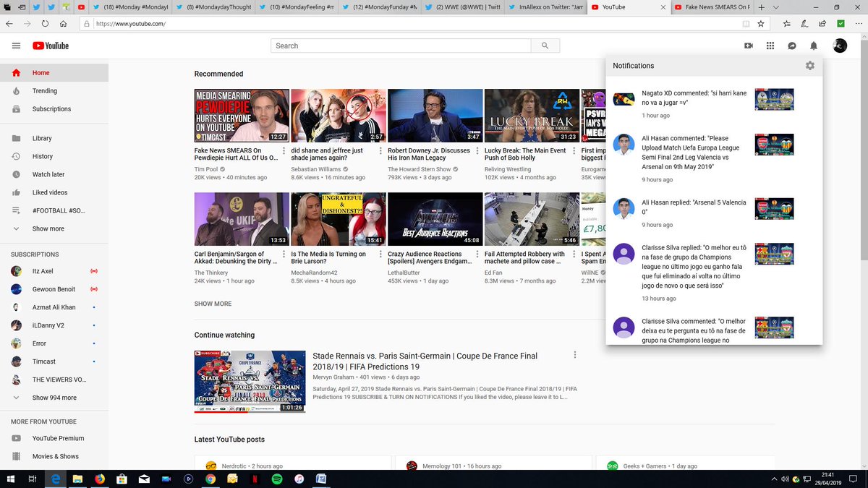Open Mervyn Graham channel link
This screenshot has height=488, width=868.
click(x=333, y=377)
